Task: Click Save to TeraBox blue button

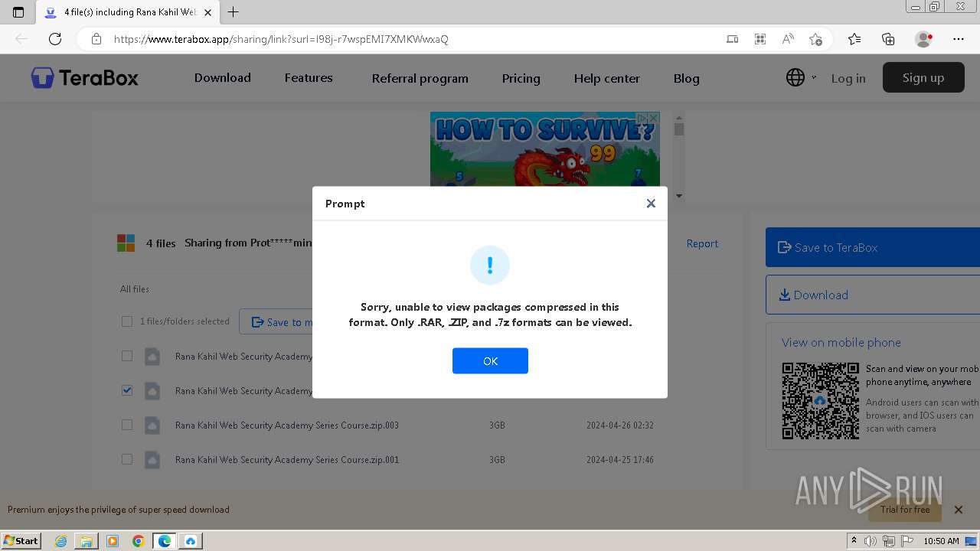Action: [x=873, y=247]
